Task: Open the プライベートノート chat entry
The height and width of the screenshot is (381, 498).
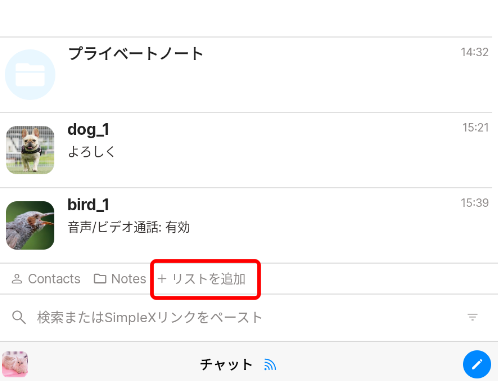Action: pyautogui.click(x=246, y=75)
